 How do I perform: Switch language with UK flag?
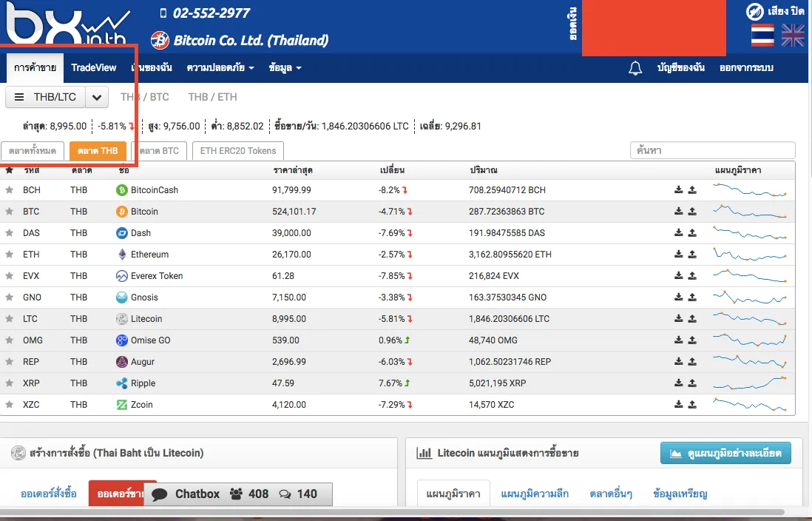793,36
